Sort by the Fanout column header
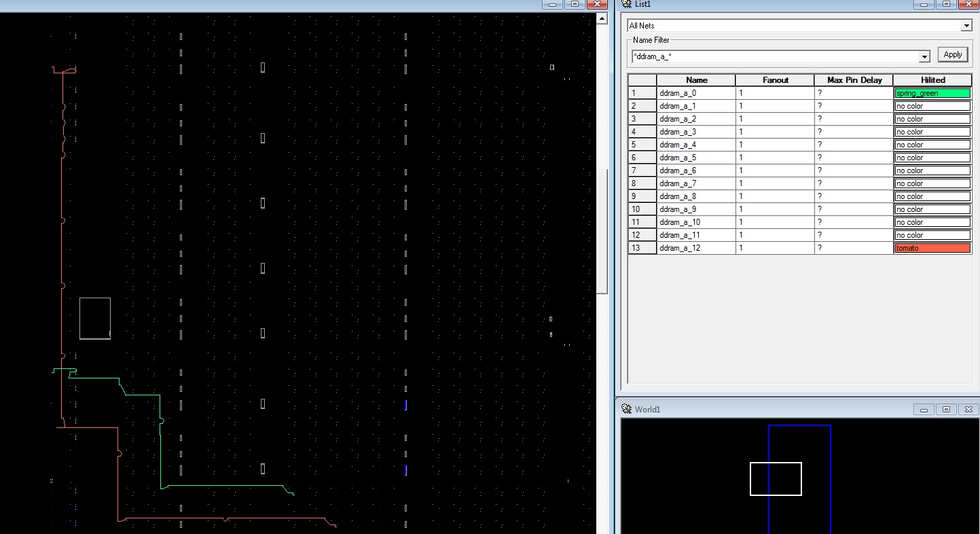 pyautogui.click(x=775, y=80)
